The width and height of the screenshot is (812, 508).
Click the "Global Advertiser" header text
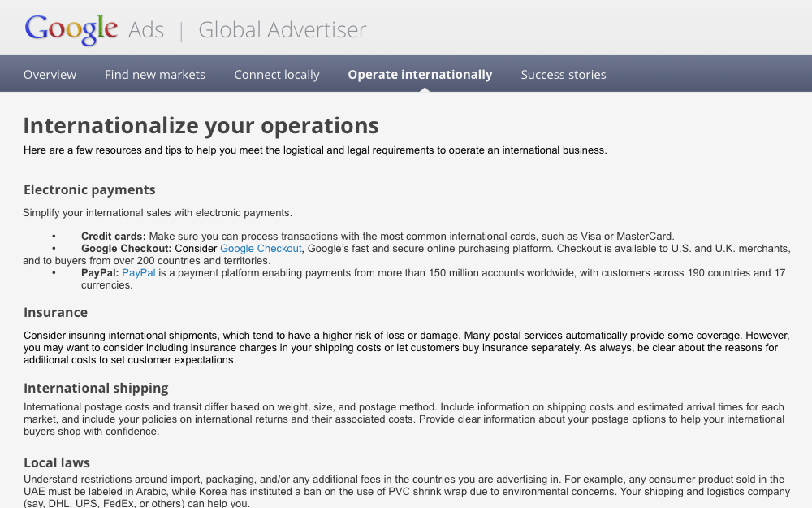[283, 29]
